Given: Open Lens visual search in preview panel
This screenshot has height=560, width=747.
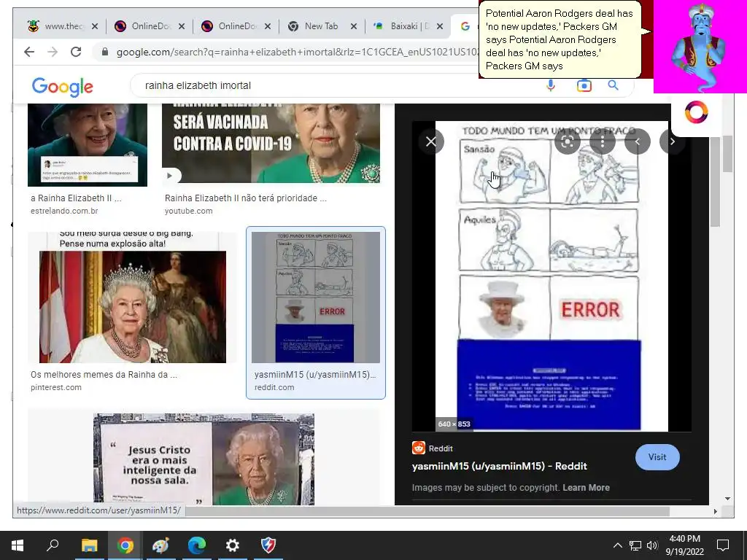Looking at the screenshot, I should [x=568, y=141].
